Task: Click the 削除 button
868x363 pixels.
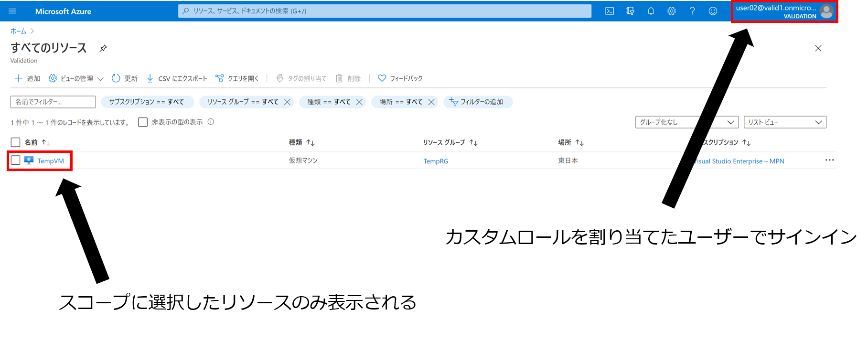Action: (x=348, y=78)
